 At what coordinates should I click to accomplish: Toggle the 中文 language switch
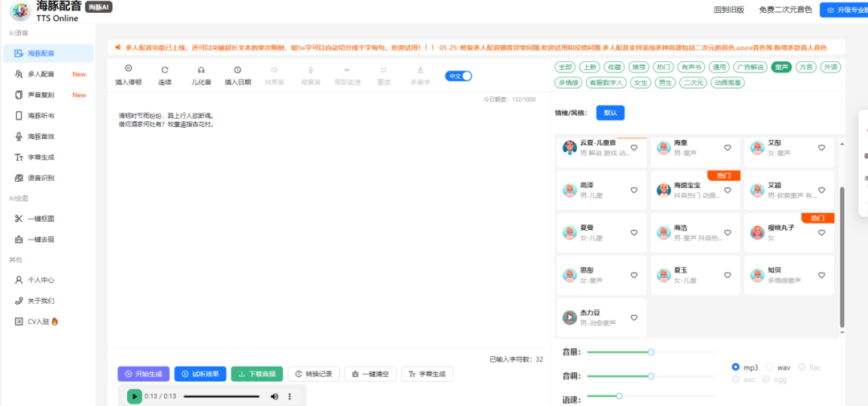(x=458, y=76)
